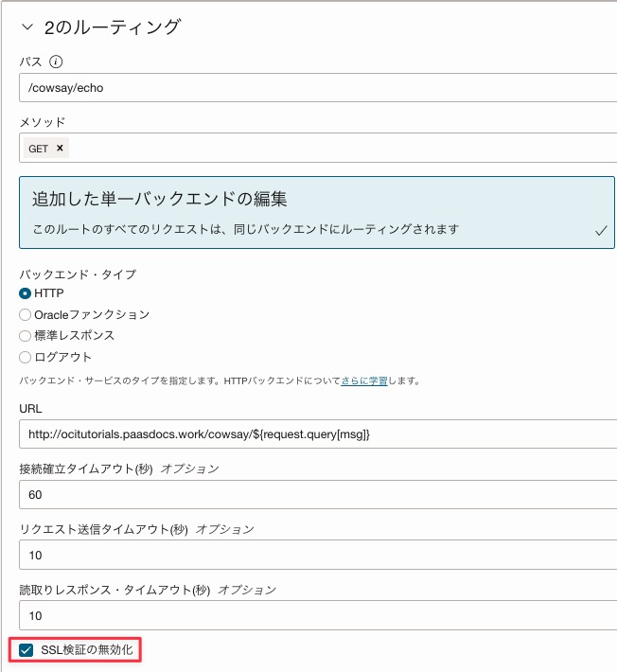Choose ログアウト as backend type
Viewport: 617px width, 672px height.
pyautogui.click(x=26, y=357)
